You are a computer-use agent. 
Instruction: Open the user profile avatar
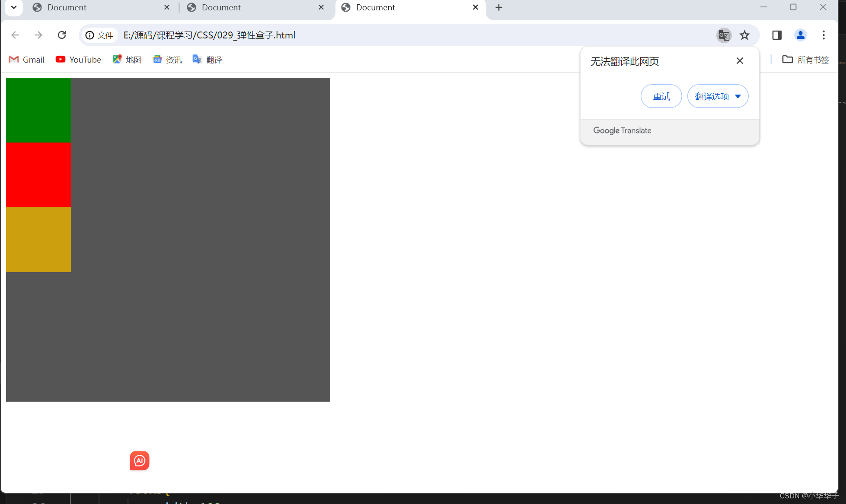tap(800, 35)
